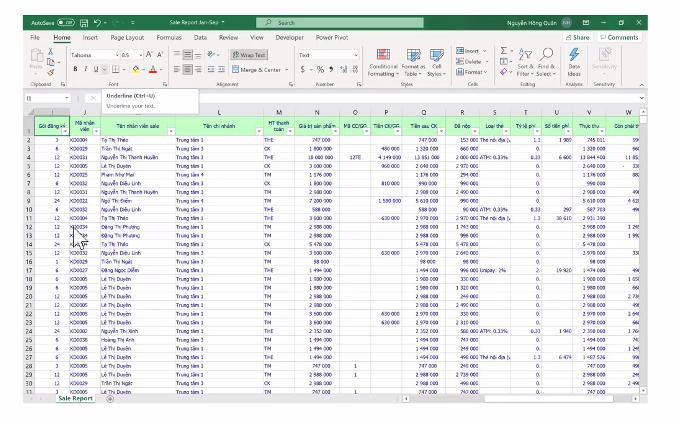Viewport: 679px width, 423px height.
Task: Click the Copy icon in Clipboard group
Action: point(51,62)
